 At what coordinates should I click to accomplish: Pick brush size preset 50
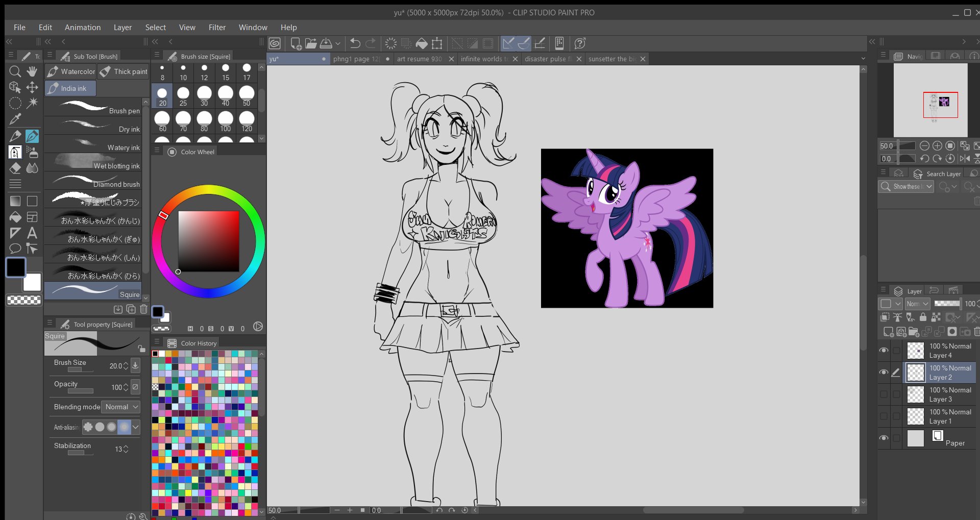coord(247,95)
